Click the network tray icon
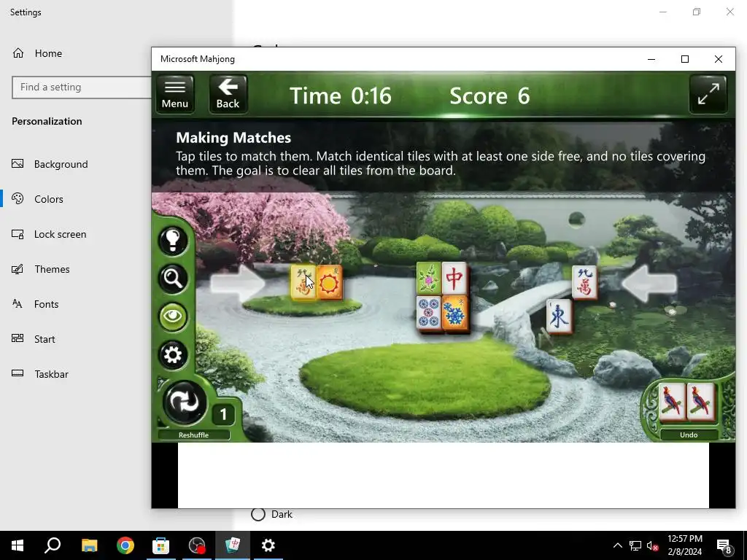This screenshot has height=560, width=747. point(635,545)
